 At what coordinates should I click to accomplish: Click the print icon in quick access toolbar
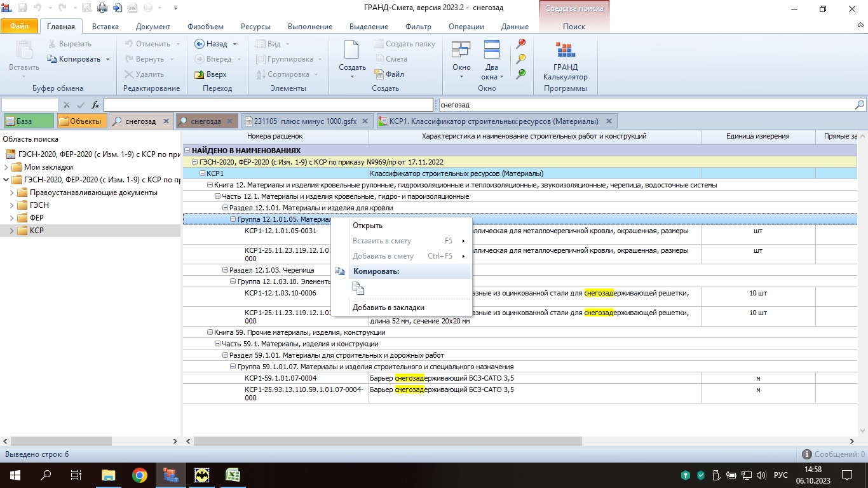(x=102, y=8)
